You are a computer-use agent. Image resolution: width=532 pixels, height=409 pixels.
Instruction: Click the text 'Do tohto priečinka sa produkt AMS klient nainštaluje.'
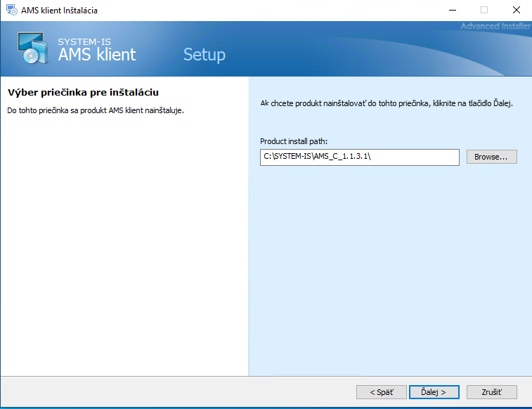(x=96, y=110)
